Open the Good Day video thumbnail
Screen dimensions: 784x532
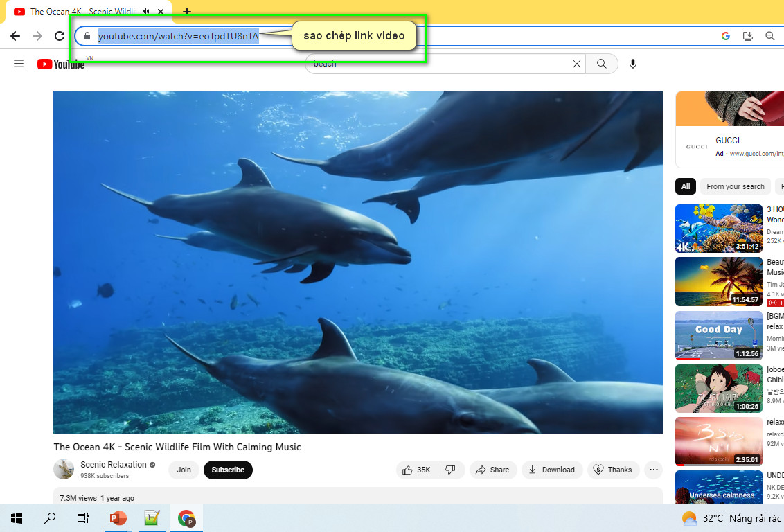click(x=718, y=335)
